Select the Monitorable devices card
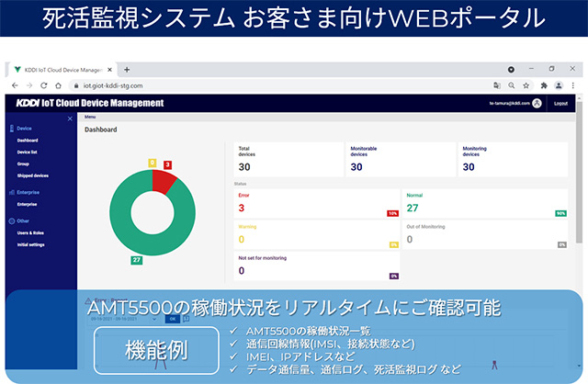 coord(401,159)
